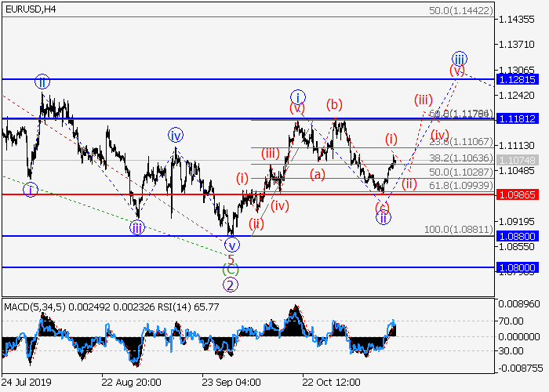Select the red (b) wave label

(334, 103)
